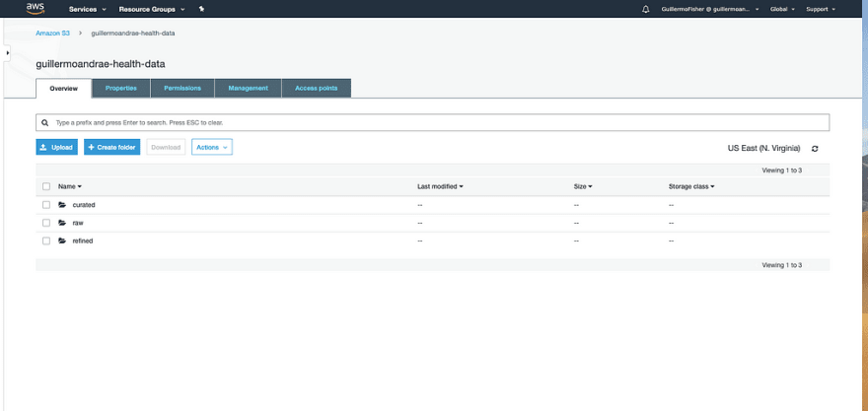
Task: Open the GuillermoFisher account dropdown
Action: (709, 9)
